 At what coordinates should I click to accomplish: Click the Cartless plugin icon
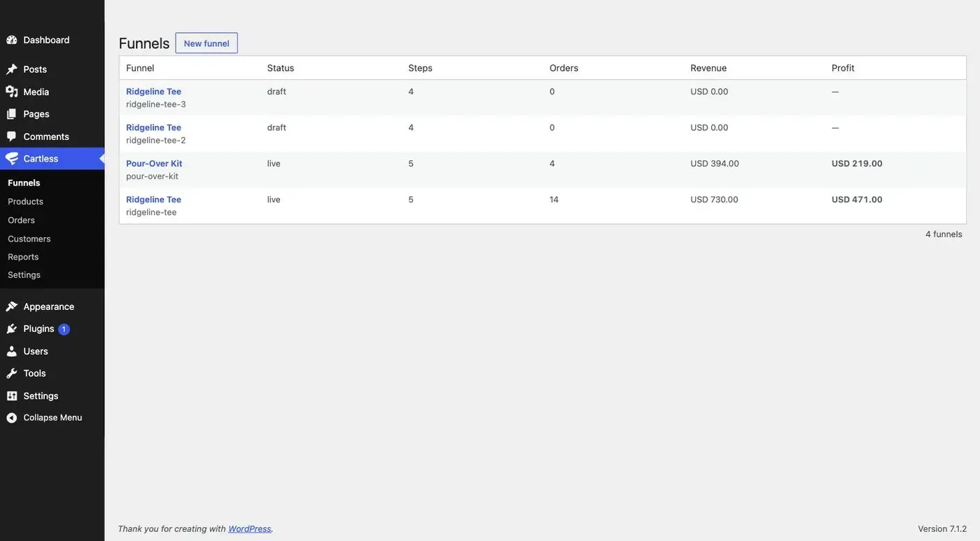pyautogui.click(x=12, y=159)
